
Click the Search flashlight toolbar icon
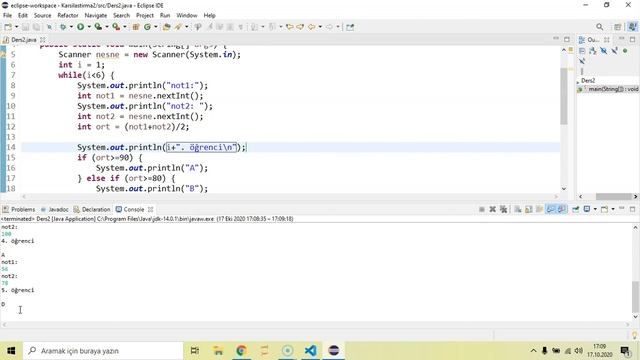coord(178,27)
